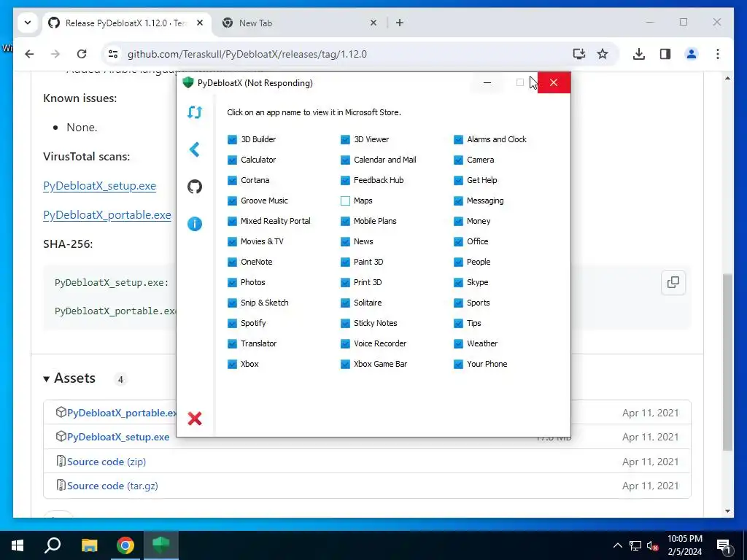
Task: Click the page vertical scrollbar thumb
Action: (727, 362)
